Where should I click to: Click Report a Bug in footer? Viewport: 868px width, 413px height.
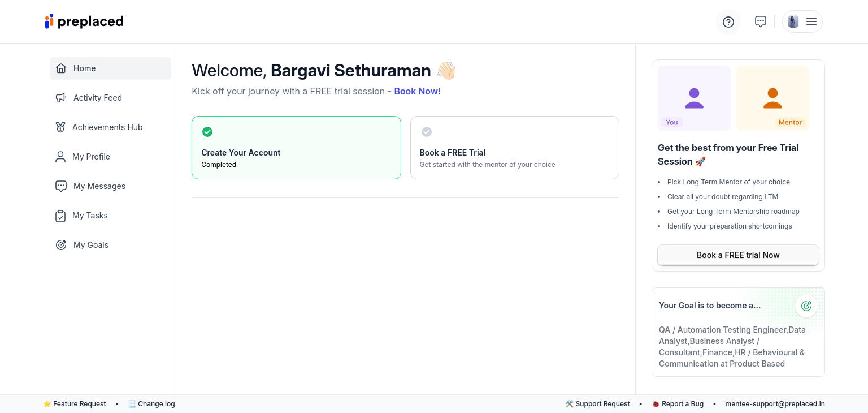682,404
